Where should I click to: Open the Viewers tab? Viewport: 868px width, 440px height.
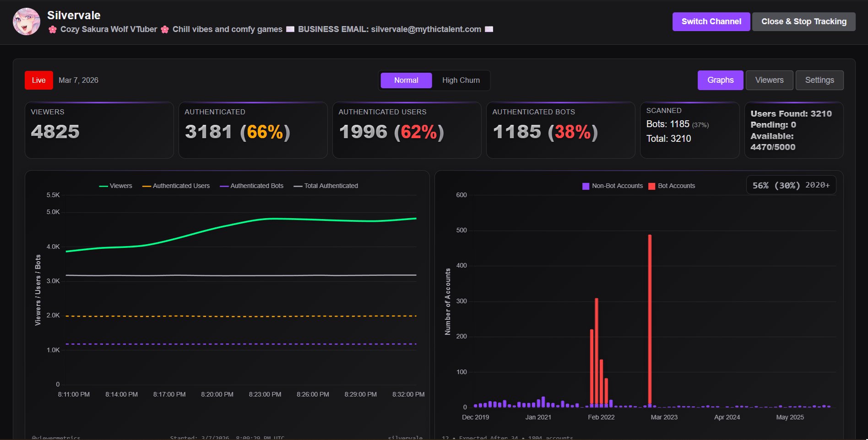pyautogui.click(x=769, y=80)
